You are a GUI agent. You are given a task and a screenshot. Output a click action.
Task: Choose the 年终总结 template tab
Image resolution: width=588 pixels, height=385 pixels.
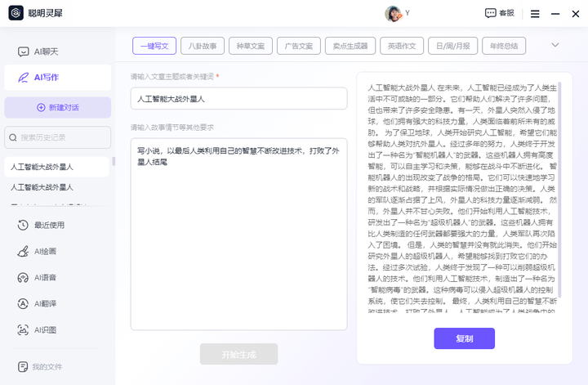(504, 46)
